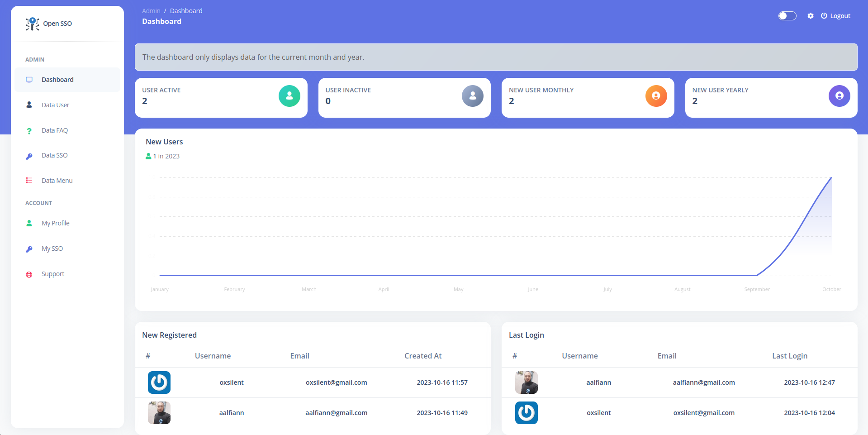Click oxsilent's avatar in New Registered
The image size is (868, 435).
coord(159,382)
